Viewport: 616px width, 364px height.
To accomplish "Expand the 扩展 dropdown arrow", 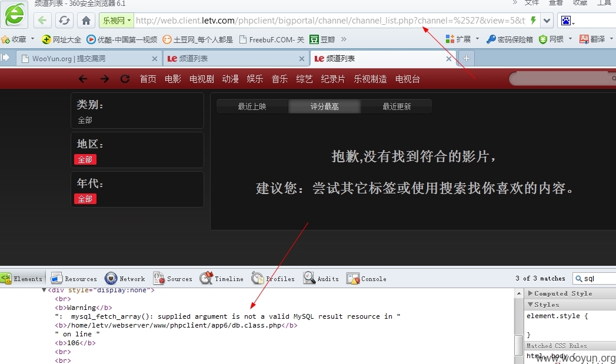I will pyautogui.click(x=477, y=39).
